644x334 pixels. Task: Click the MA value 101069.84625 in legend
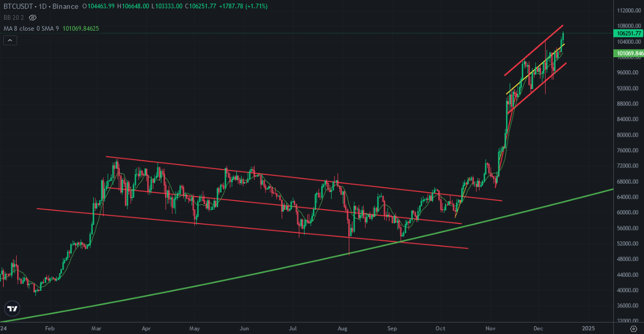[x=81, y=28]
